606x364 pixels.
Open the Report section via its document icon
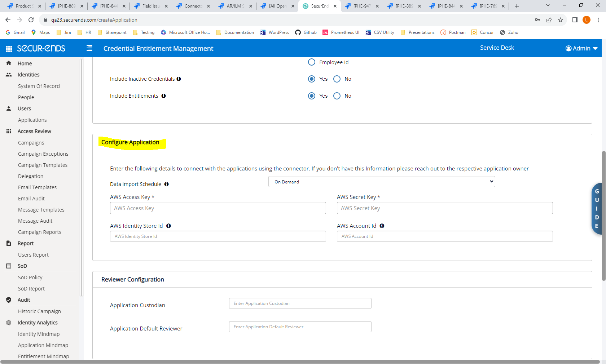pos(8,243)
